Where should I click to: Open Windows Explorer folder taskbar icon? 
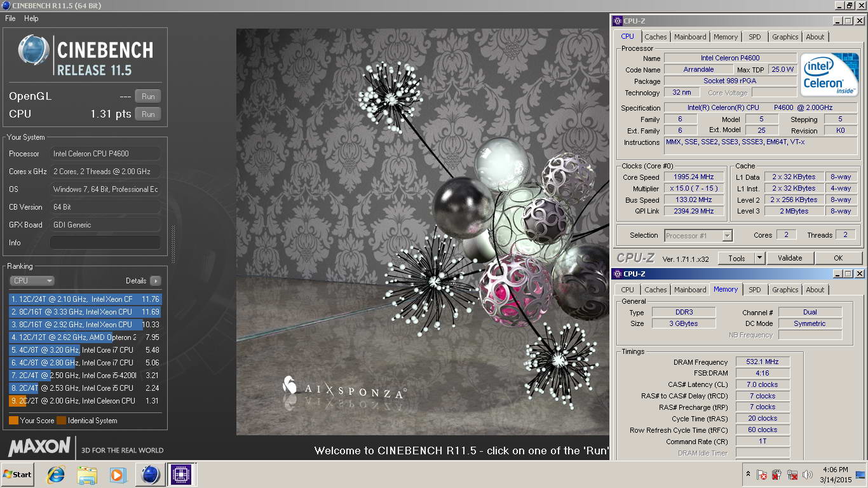click(x=87, y=475)
